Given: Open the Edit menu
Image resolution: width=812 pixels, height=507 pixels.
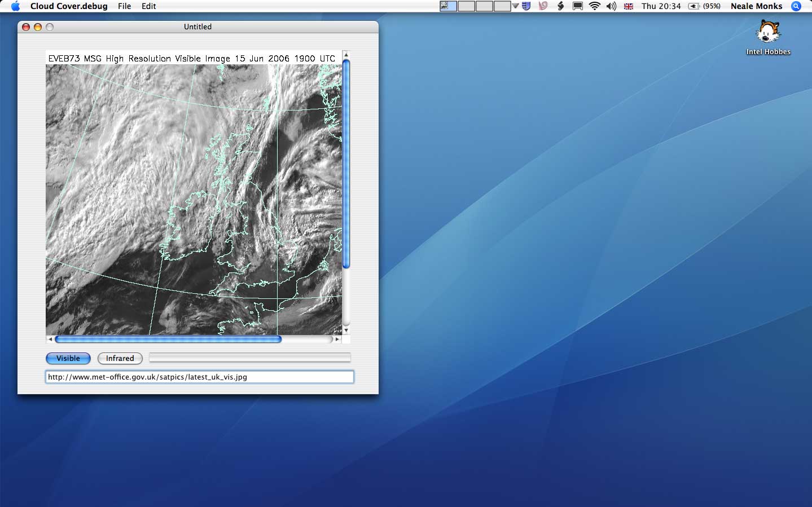Looking at the screenshot, I should 148,6.
